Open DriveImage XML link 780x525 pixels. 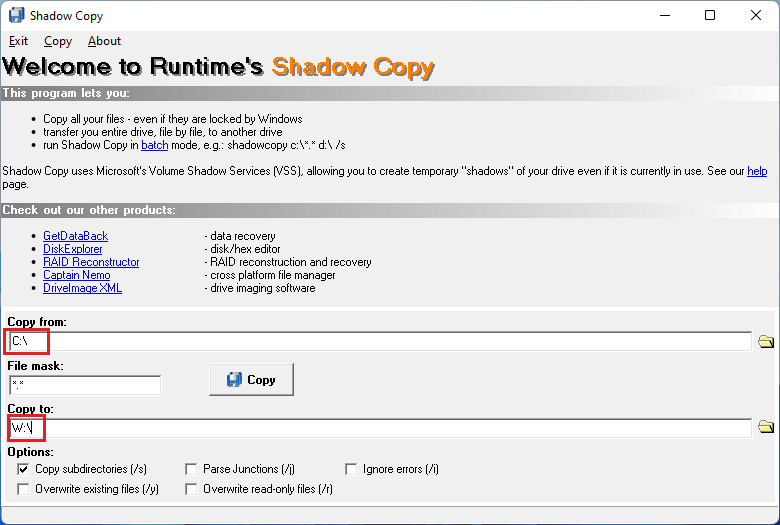point(83,288)
